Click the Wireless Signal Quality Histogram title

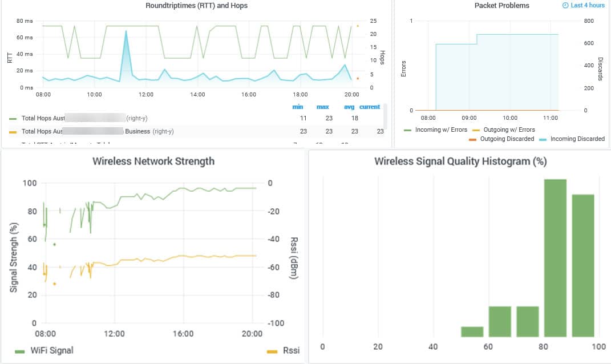pos(460,161)
